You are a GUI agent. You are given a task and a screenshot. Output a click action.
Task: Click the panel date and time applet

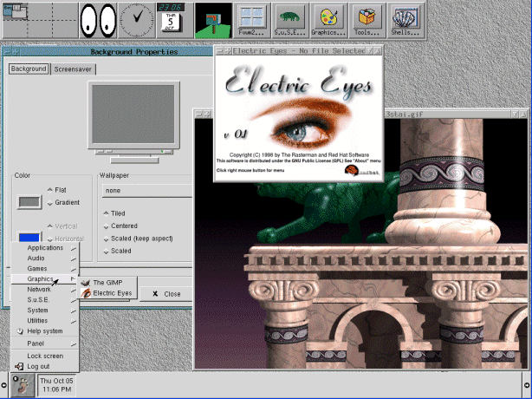pyautogui.click(x=56, y=385)
